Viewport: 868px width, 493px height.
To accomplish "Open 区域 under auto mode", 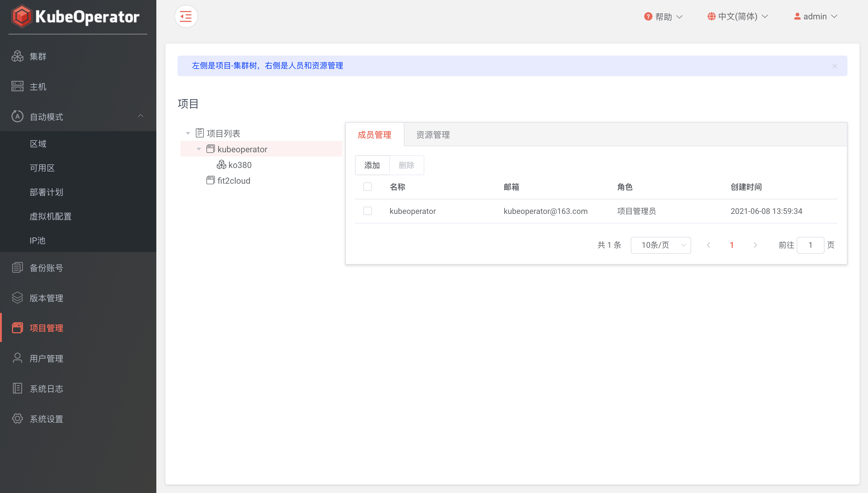I will pyautogui.click(x=78, y=143).
